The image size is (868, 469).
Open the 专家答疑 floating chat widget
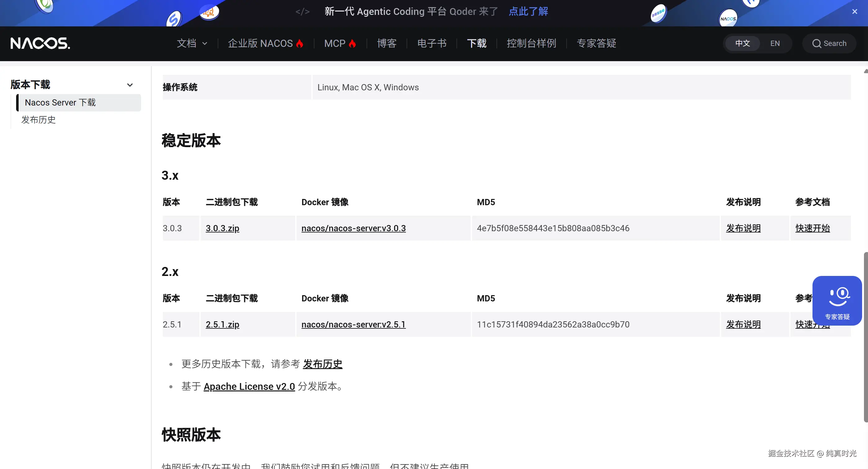[x=837, y=300]
